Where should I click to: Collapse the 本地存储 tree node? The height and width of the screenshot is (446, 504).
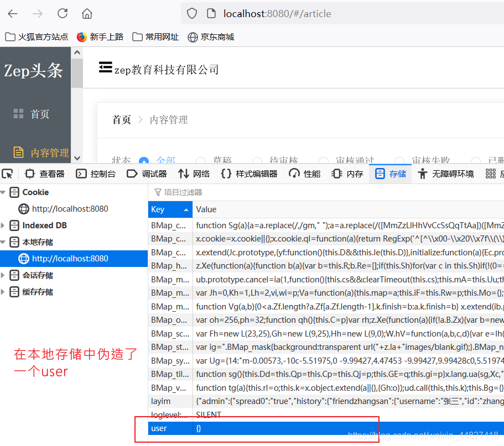pyautogui.click(x=3, y=242)
